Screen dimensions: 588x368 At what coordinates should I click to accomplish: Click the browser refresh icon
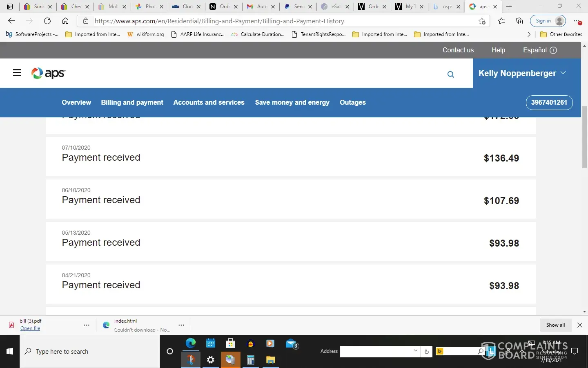47,21
